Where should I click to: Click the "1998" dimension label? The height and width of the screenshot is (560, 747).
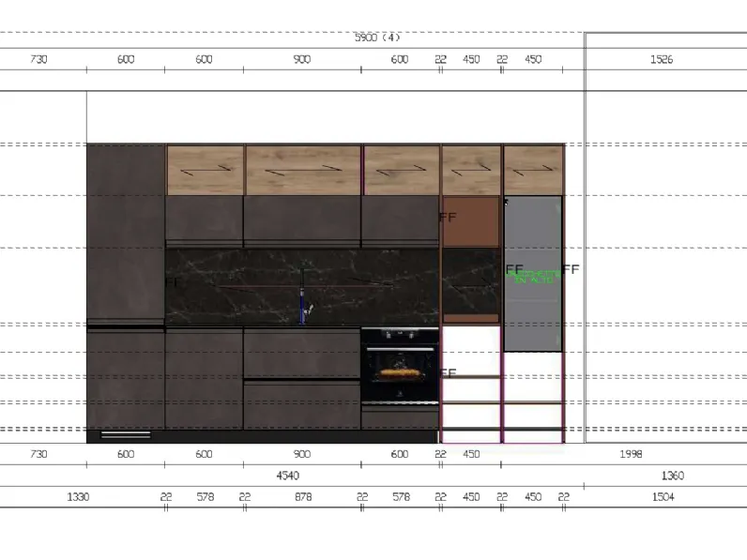(631, 454)
